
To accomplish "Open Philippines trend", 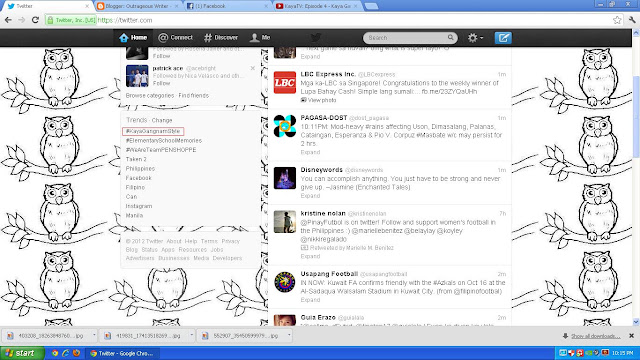I will tap(140, 169).
